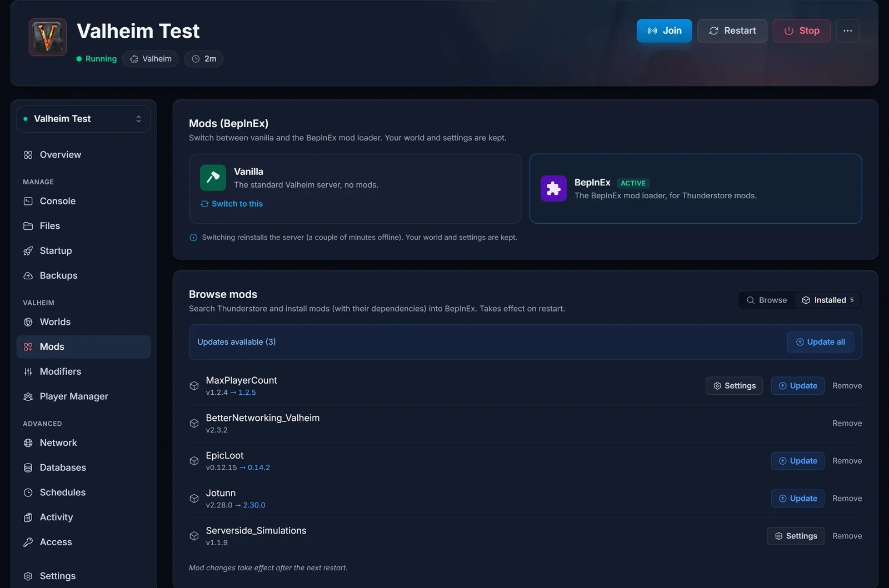Go to Network page
Screen dimensions: 889x588
[x=83, y=443]
